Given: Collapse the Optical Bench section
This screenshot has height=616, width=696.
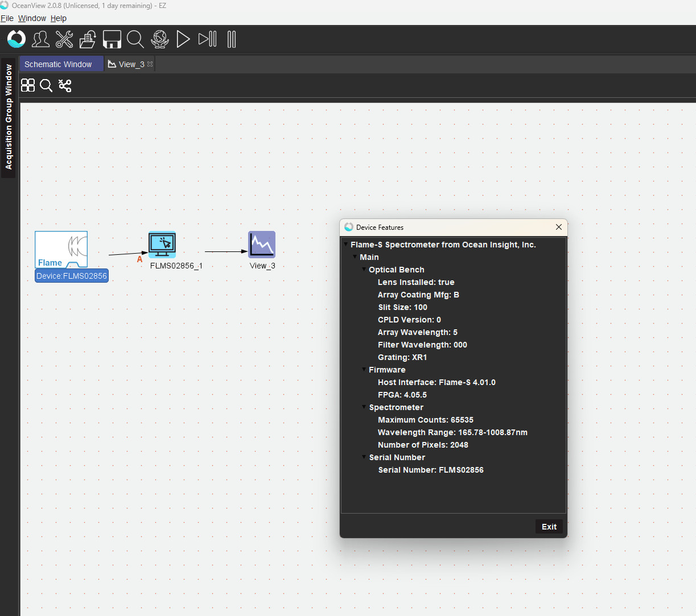Looking at the screenshot, I should click(364, 269).
